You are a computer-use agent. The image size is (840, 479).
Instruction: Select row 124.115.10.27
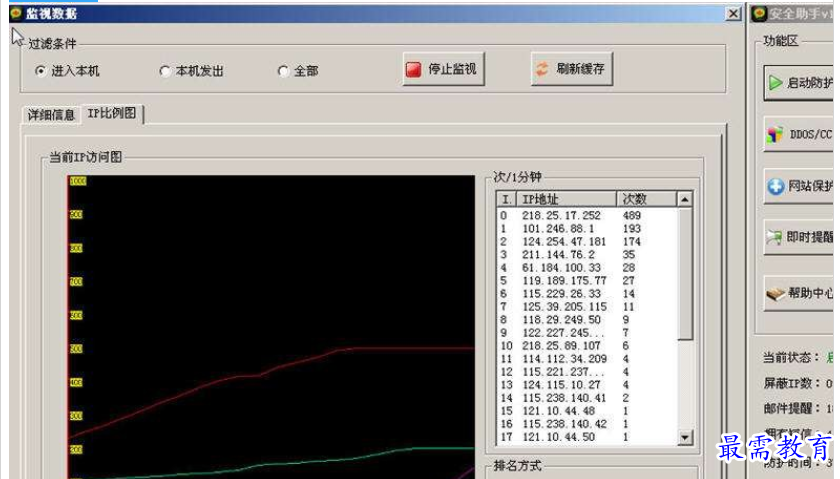pyautogui.click(x=587, y=385)
